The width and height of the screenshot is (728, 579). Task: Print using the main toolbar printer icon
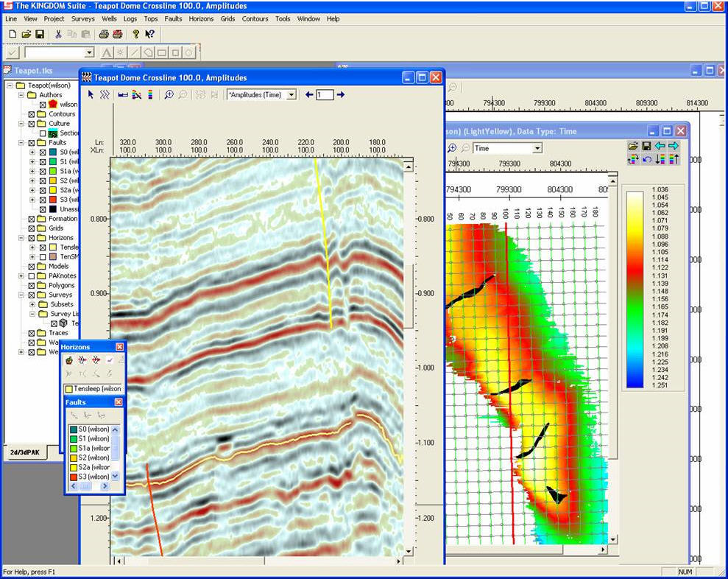point(105,34)
